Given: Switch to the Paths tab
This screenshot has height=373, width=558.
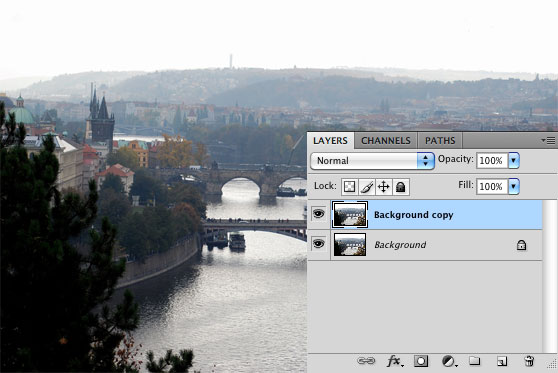Looking at the screenshot, I should (440, 141).
